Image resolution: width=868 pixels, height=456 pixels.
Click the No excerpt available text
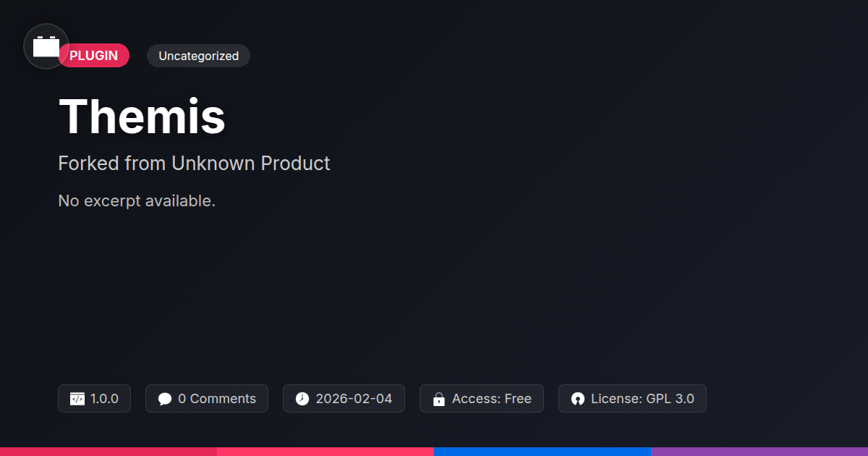137,201
